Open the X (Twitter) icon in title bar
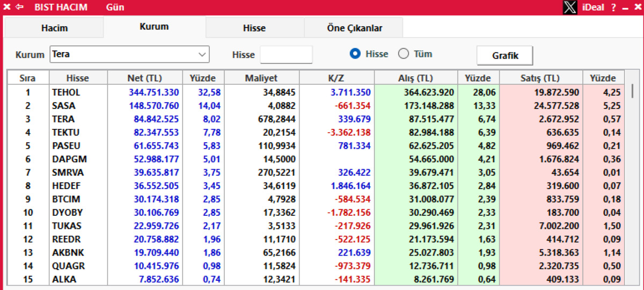 click(x=570, y=8)
